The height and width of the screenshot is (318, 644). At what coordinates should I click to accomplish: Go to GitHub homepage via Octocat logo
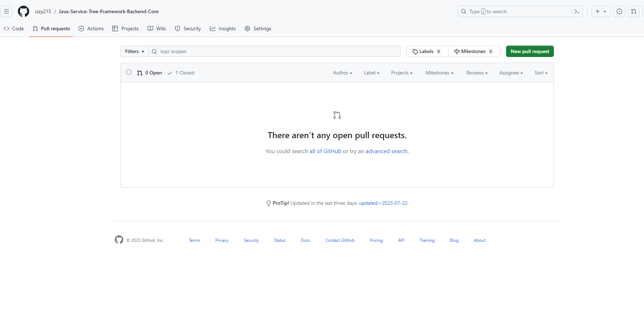(24, 11)
